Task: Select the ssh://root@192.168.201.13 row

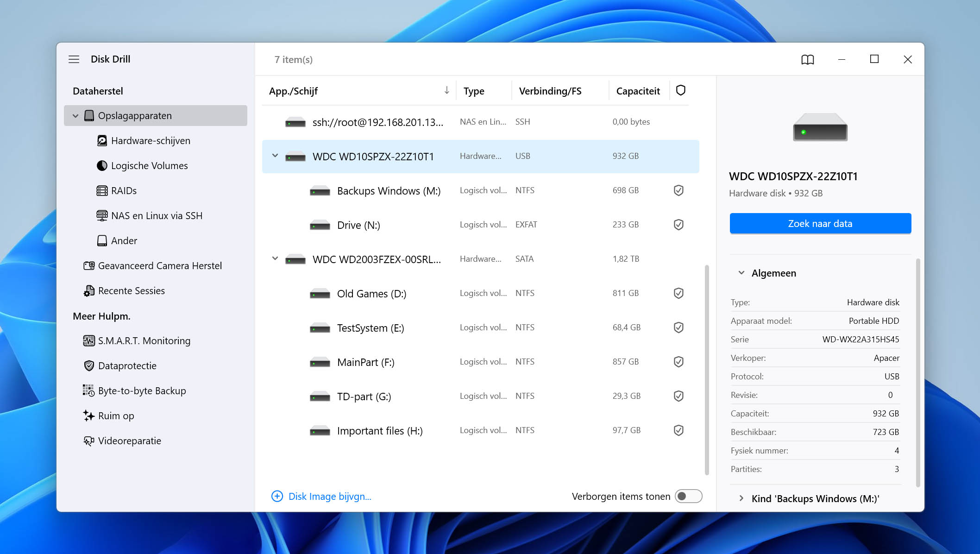Action: (480, 122)
